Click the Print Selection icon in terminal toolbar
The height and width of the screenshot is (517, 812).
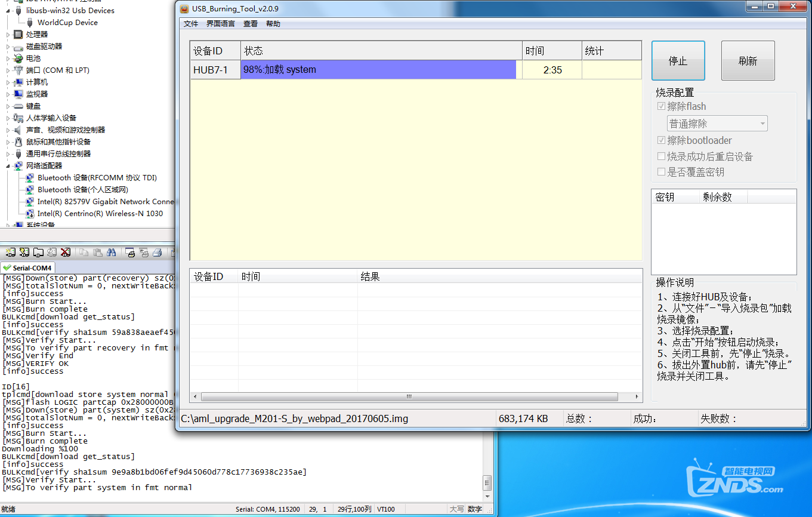144,253
